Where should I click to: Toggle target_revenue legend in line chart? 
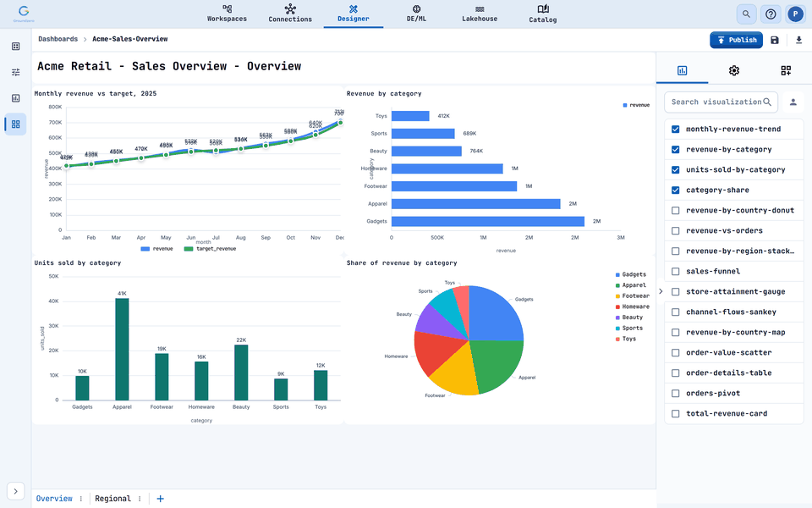coord(211,249)
